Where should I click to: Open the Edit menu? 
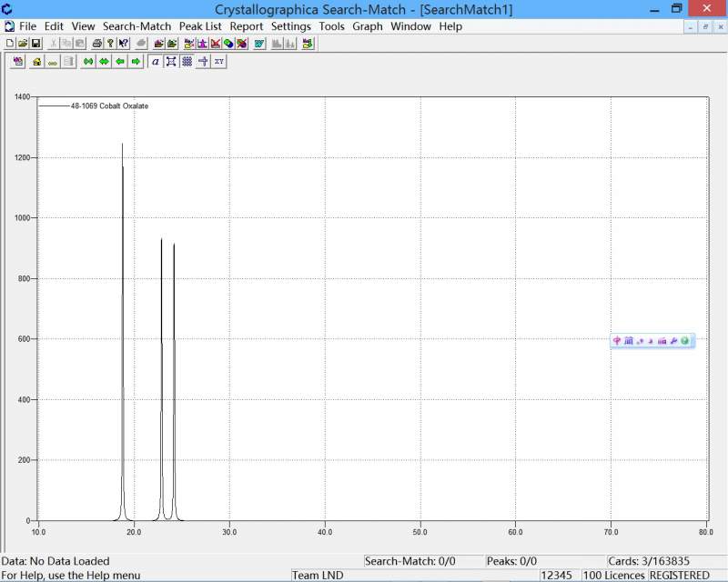[x=54, y=26]
